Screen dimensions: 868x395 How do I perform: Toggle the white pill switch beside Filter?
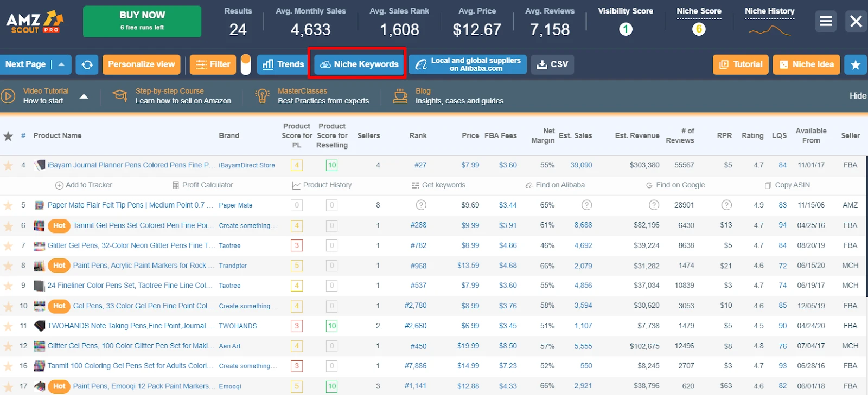click(x=246, y=64)
